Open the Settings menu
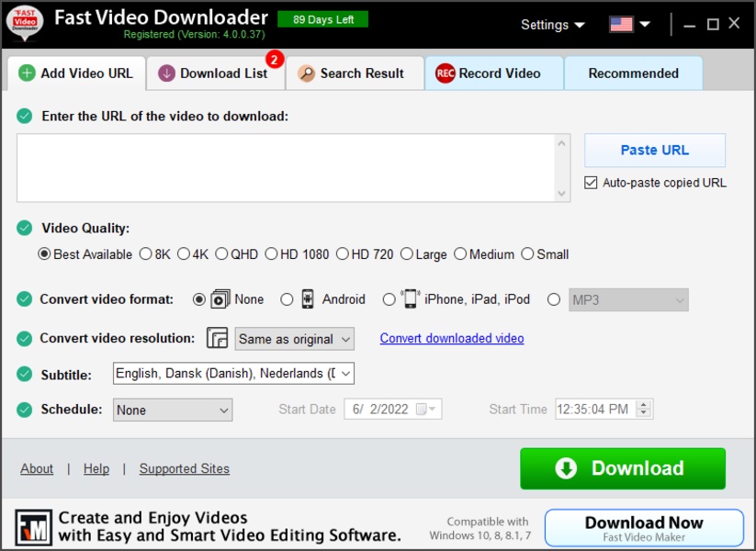 (x=551, y=25)
